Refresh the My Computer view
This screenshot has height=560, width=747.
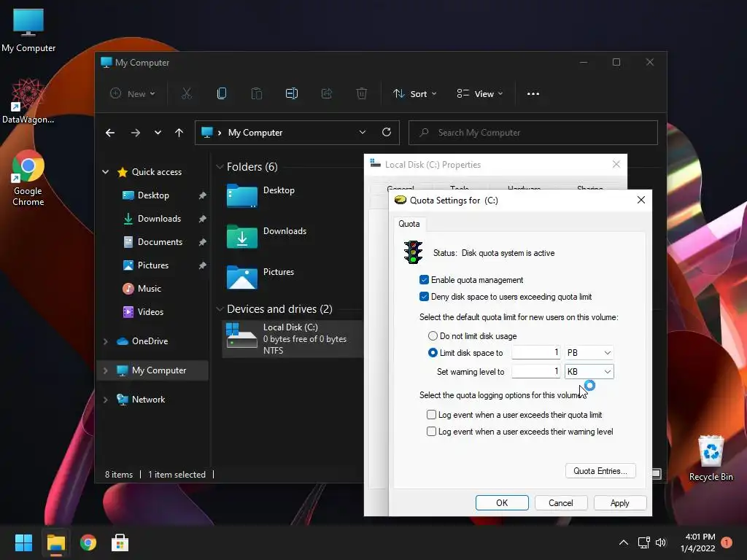[x=387, y=133]
